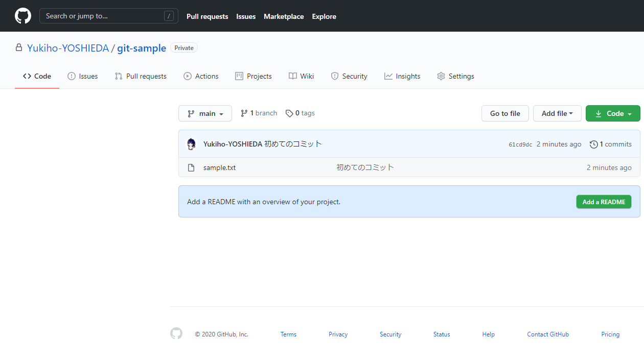Screen dimensions: 644x364
Task: Expand the green Code dropdown
Action: click(x=613, y=113)
